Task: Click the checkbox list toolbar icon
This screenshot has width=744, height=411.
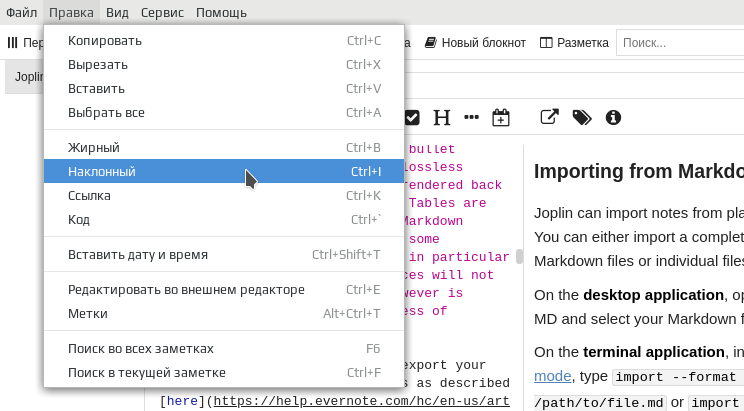Action: [412, 117]
